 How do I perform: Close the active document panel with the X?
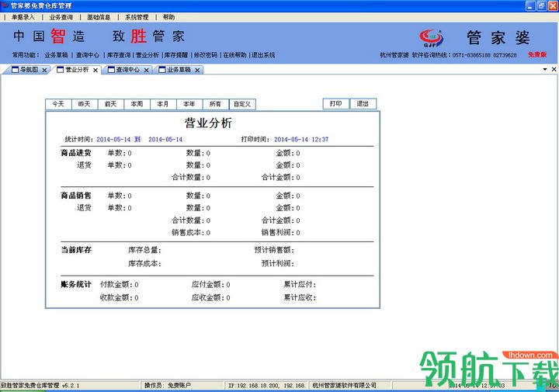554,69
